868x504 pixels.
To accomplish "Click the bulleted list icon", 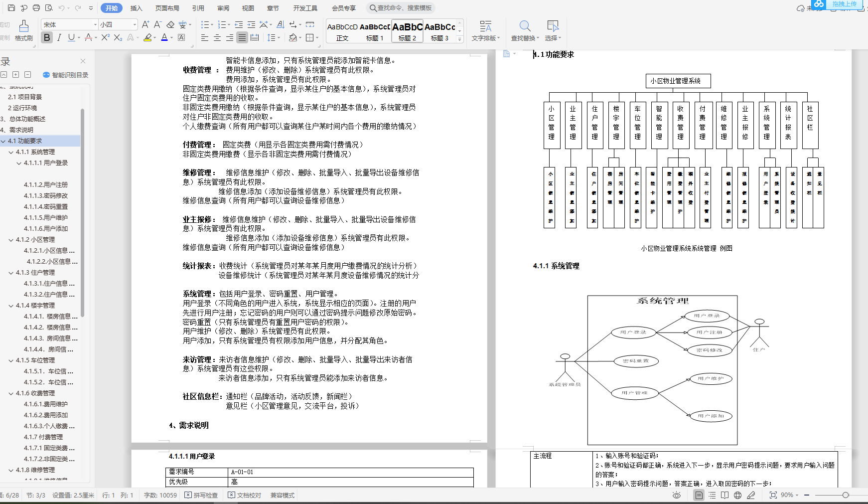I will click(205, 24).
